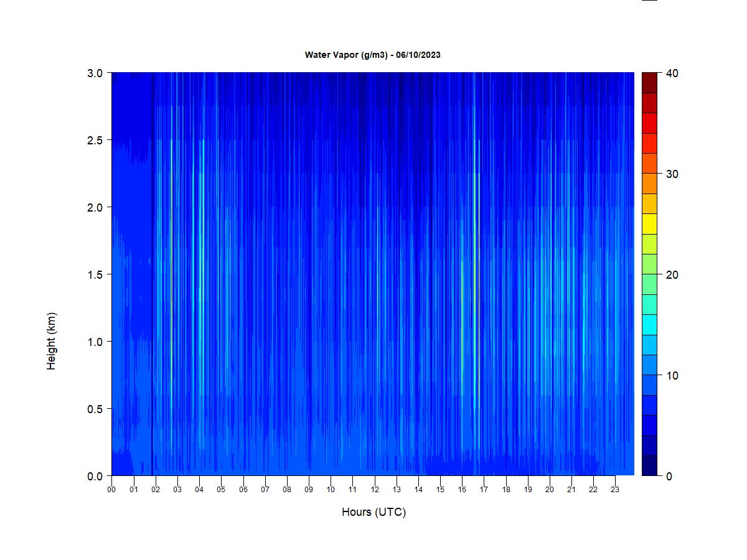Viewport: 747px width, 560px height.
Task: Choose the cyan segment of the colorbar
Action: 649,324
